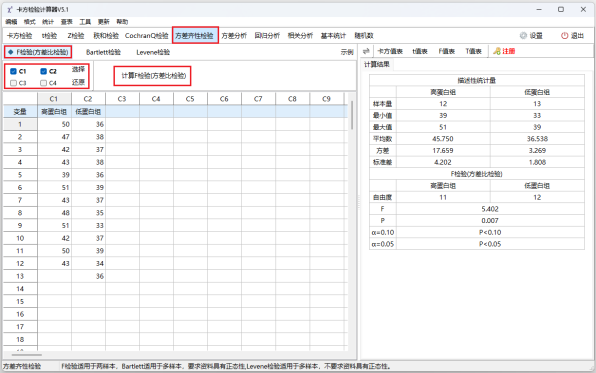Click the 示例 example link
The height and width of the screenshot is (373, 596).
click(x=347, y=52)
